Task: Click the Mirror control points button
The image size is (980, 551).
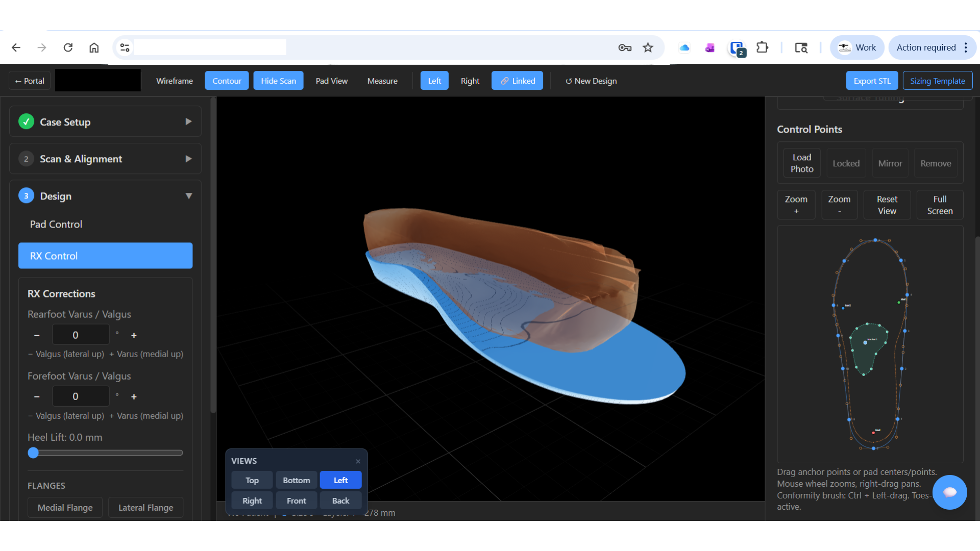Action: (x=890, y=163)
